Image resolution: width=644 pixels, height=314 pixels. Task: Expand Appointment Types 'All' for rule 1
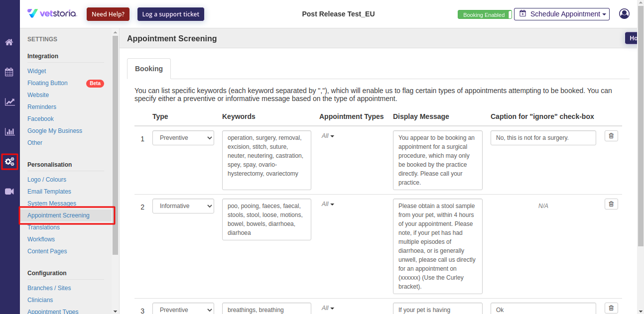click(328, 136)
